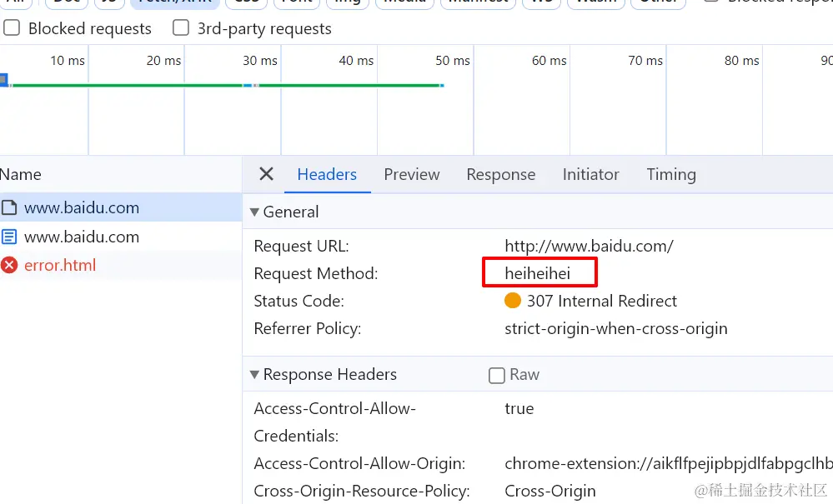
Task: Open the Timing tab
Action: pos(671,175)
